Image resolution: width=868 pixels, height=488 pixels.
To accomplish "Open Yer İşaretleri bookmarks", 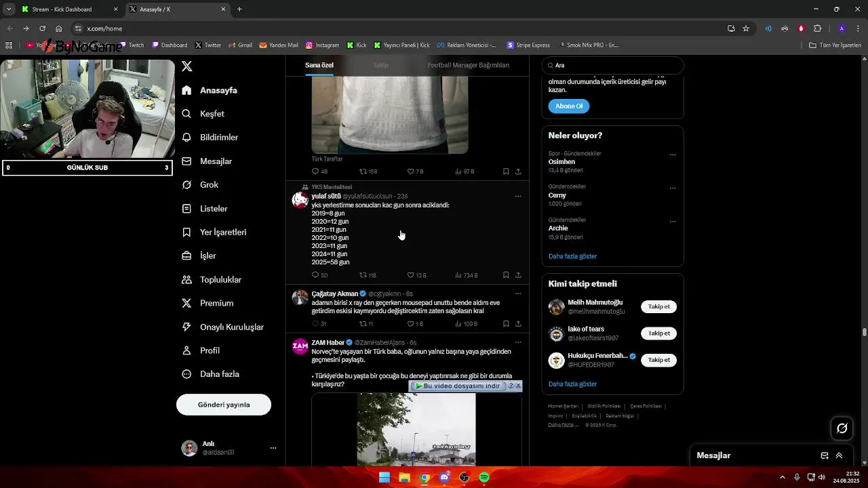I will (214, 232).
